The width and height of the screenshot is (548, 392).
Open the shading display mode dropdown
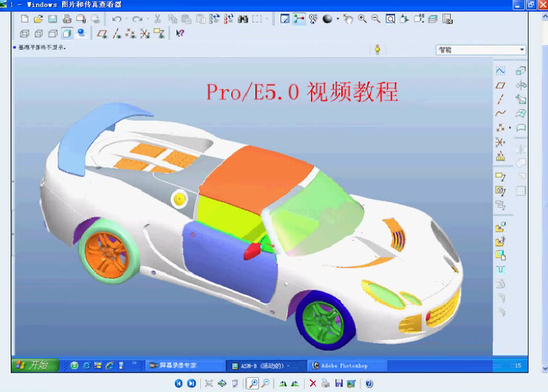click(338, 18)
